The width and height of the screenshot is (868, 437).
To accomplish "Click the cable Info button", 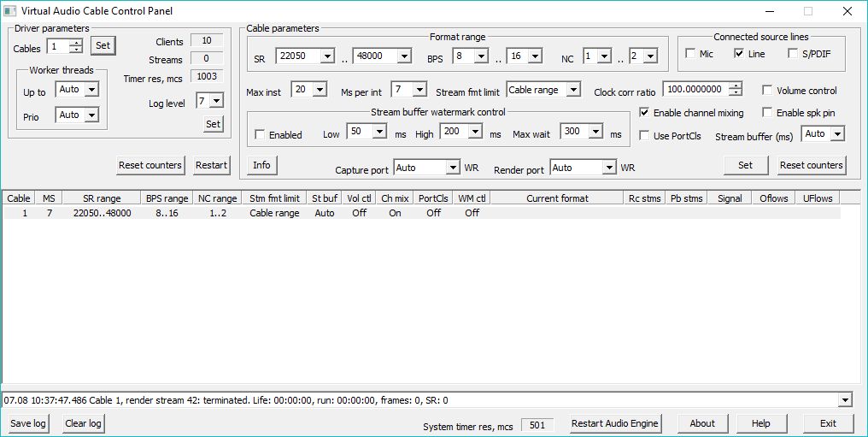I will pyautogui.click(x=261, y=165).
